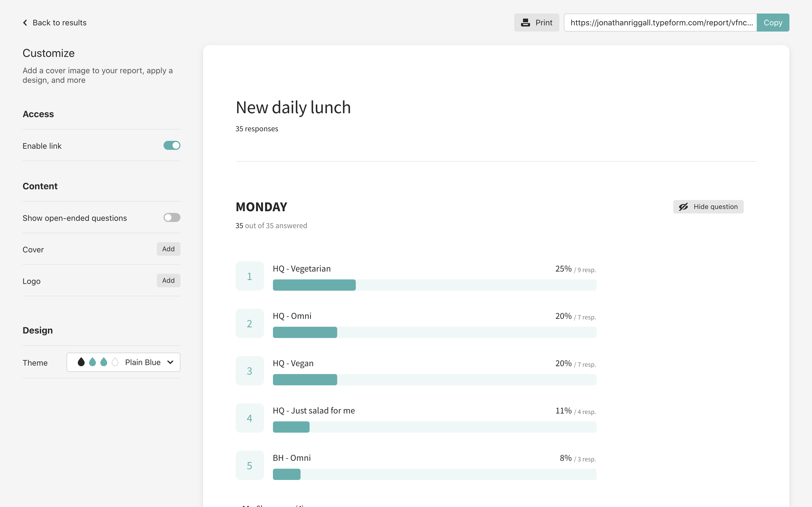
Task: Click the white droplet outline icon
Action: point(115,362)
